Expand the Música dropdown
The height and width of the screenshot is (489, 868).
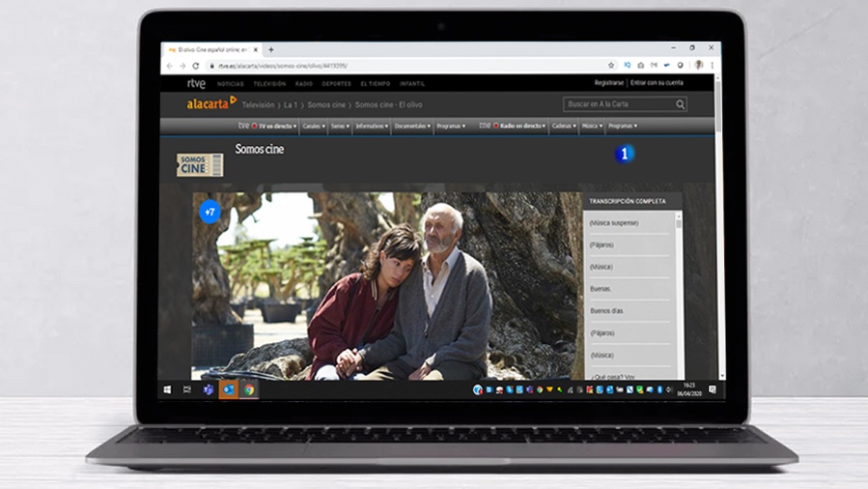592,127
